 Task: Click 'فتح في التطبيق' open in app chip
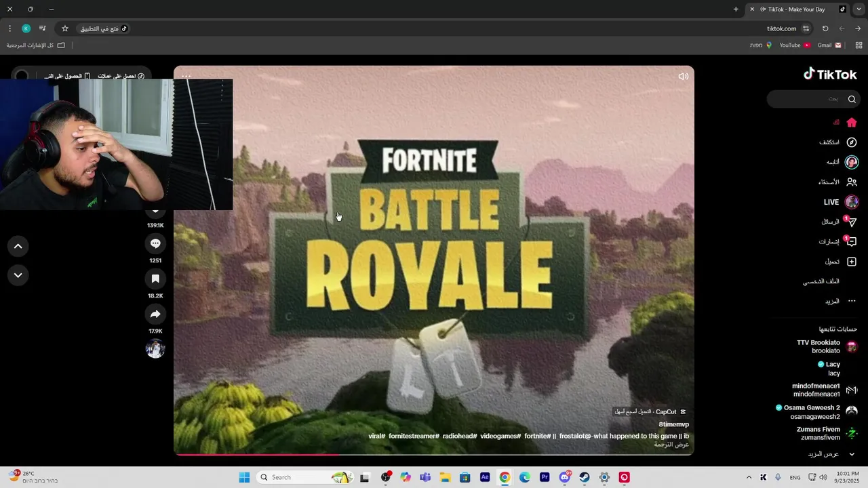point(103,28)
